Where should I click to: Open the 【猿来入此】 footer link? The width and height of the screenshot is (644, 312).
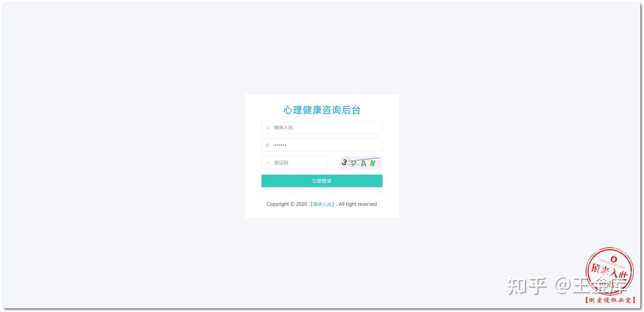point(322,204)
